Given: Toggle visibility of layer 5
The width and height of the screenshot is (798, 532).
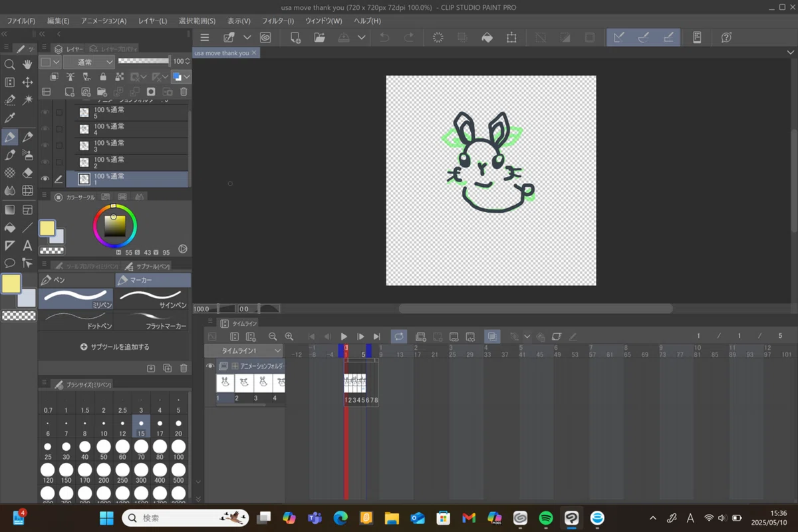Looking at the screenshot, I should tap(45, 112).
